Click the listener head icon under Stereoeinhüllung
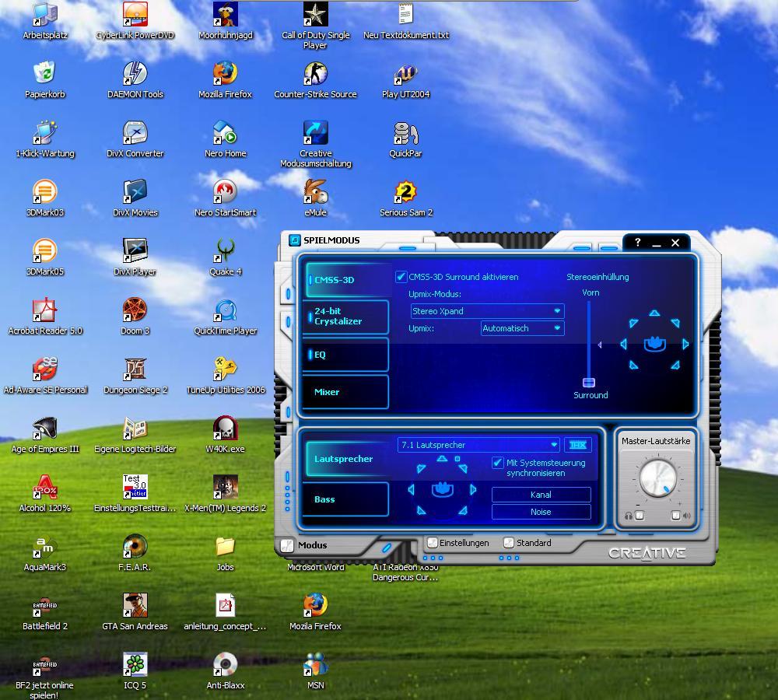Screen dimensions: 778x700 654,343
